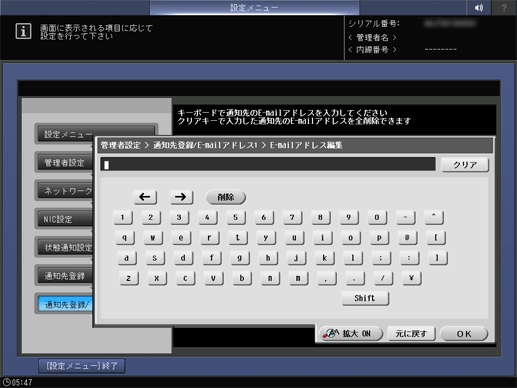Tap the hyphen key in number row
This screenshot has width=517, height=388.
405,217
